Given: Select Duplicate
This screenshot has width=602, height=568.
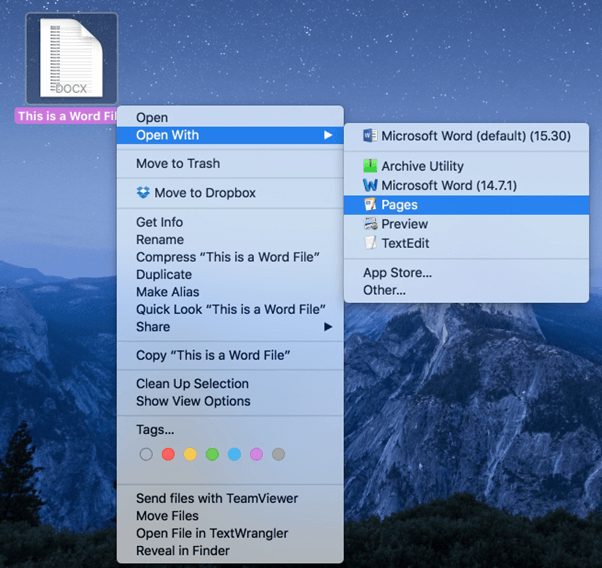Looking at the screenshot, I should pos(230,274).
